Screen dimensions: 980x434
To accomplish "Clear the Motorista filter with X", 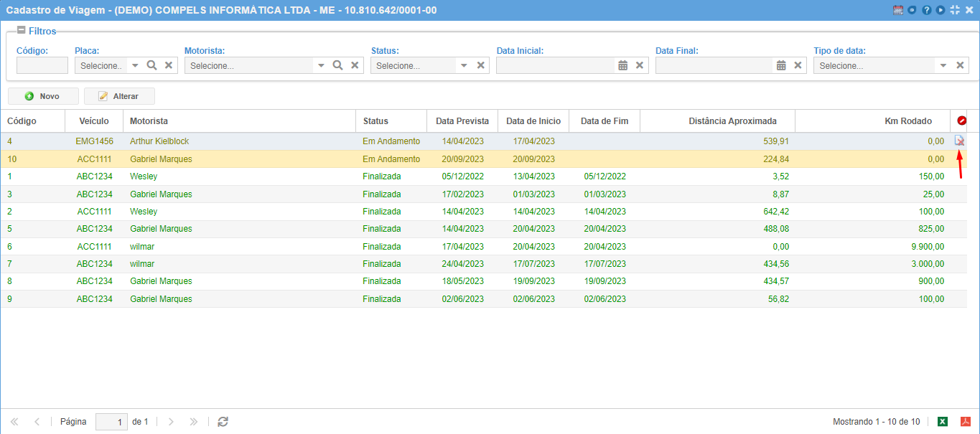I will pyautogui.click(x=355, y=65).
